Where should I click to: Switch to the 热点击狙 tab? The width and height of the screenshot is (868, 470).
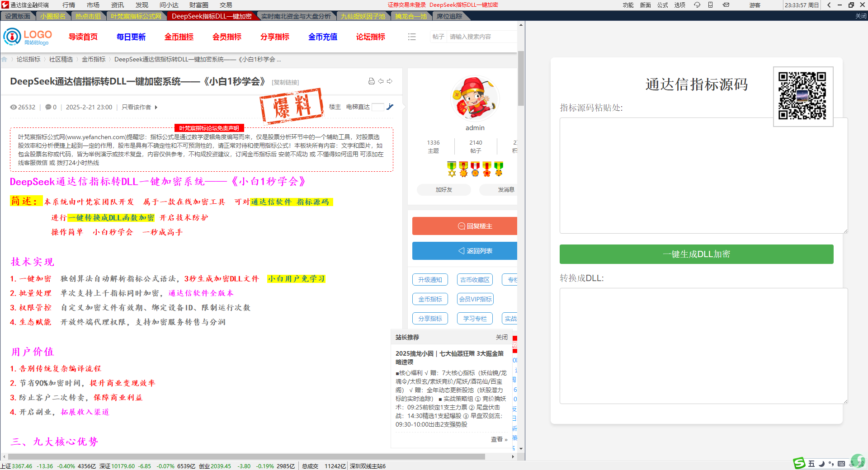point(88,16)
